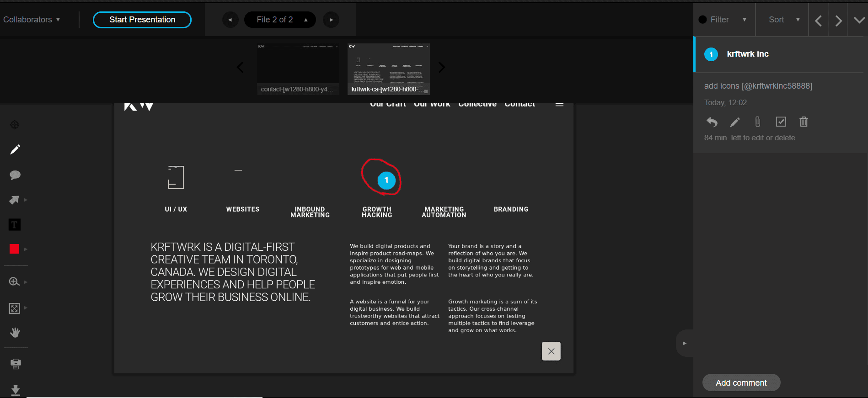Click the GROWTH HACKING label
868x398 pixels.
pos(377,212)
